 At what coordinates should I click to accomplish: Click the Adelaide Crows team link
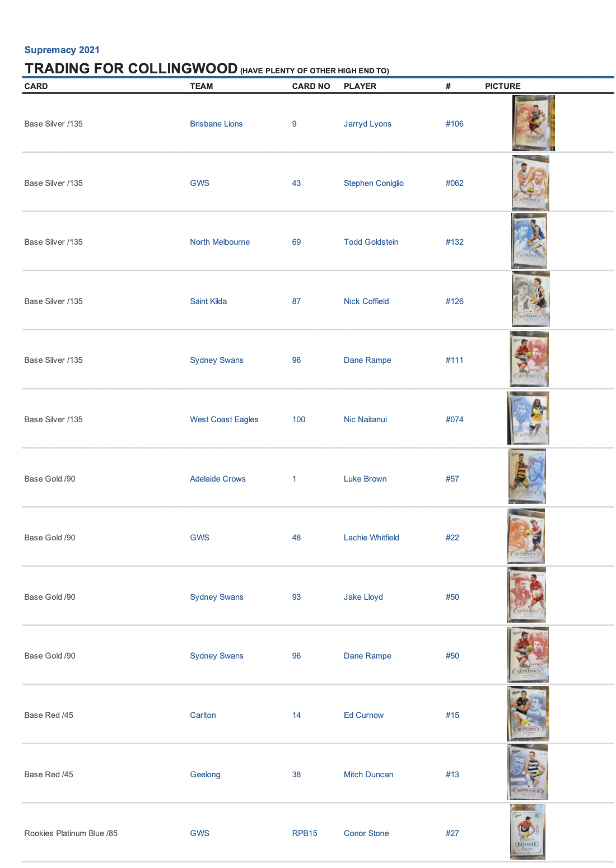218,479
